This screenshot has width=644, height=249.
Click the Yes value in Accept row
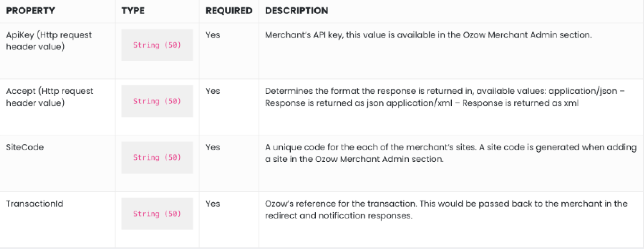pyautogui.click(x=213, y=91)
